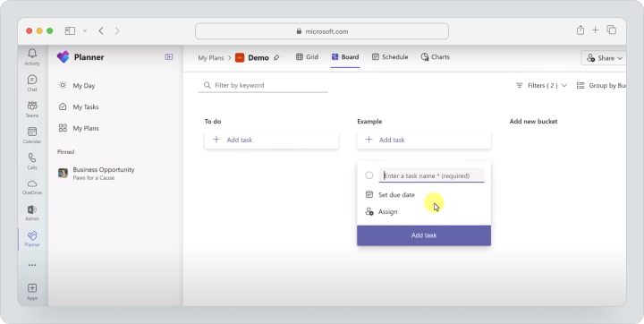Image resolution: width=644 pixels, height=324 pixels.
Task: Click the To do bucket title
Action: pyautogui.click(x=213, y=122)
